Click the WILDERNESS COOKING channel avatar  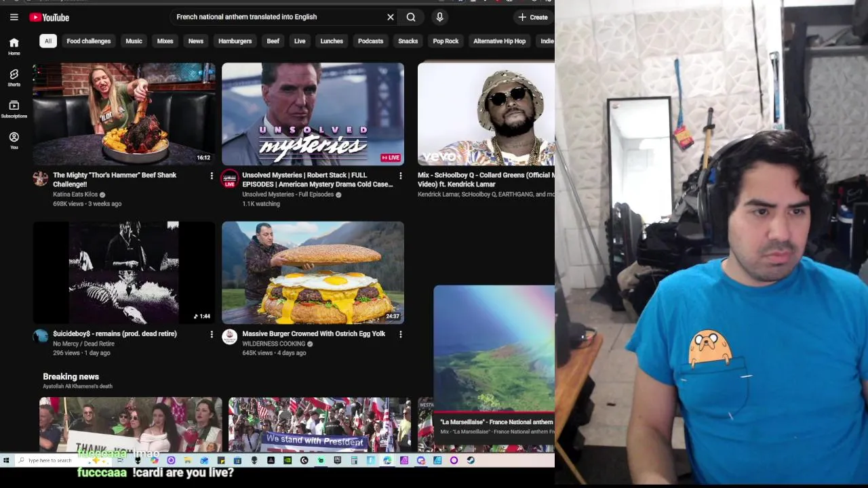click(x=229, y=336)
